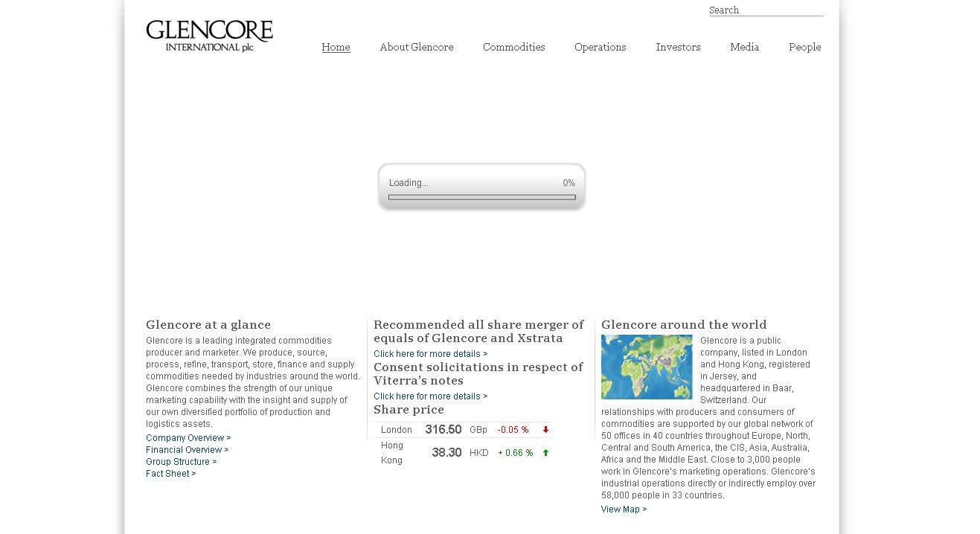Open the People menu item

805,47
